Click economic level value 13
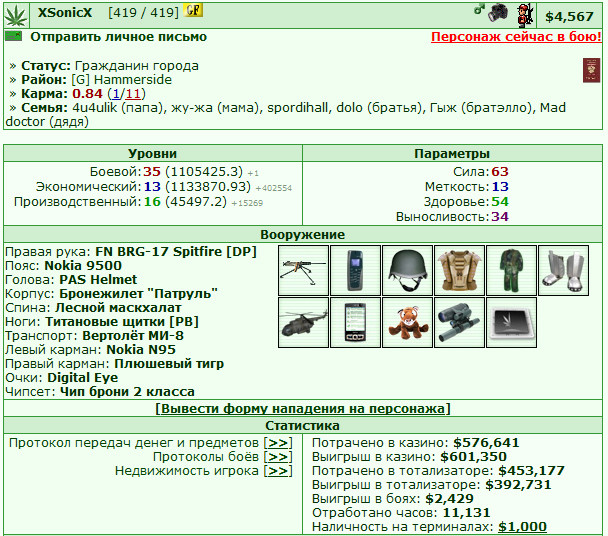 point(152,187)
